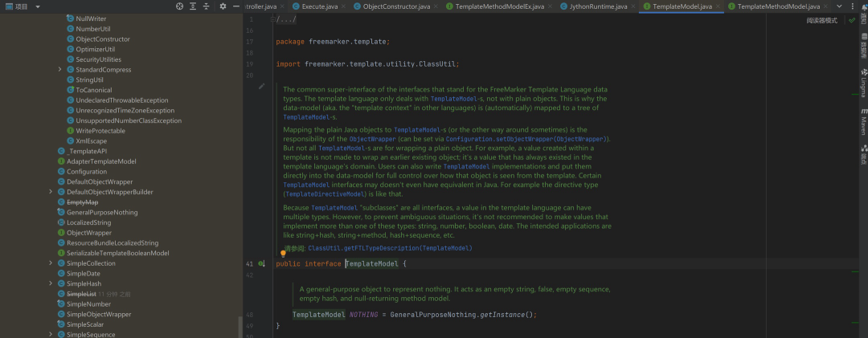Select the deprecated EmptyMap class
The image size is (868, 338).
click(x=83, y=202)
